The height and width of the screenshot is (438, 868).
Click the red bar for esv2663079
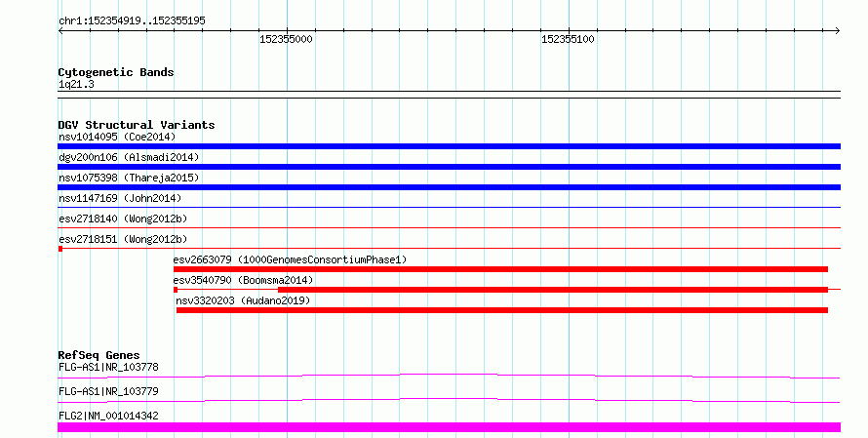(x=500, y=269)
